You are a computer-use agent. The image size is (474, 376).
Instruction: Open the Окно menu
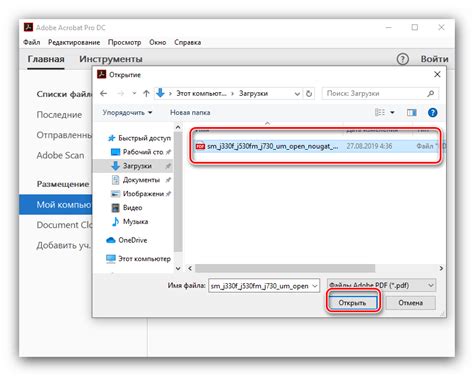(x=157, y=42)
